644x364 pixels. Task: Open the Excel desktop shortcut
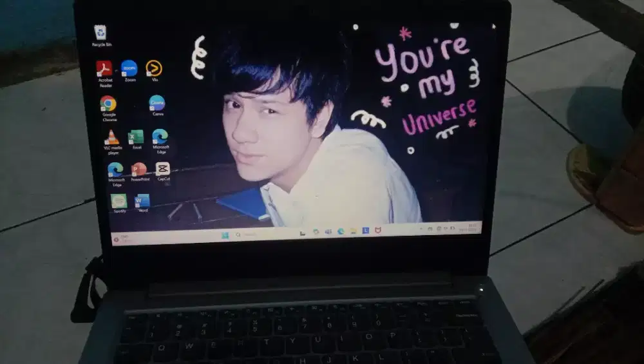[x=136, y=137]
